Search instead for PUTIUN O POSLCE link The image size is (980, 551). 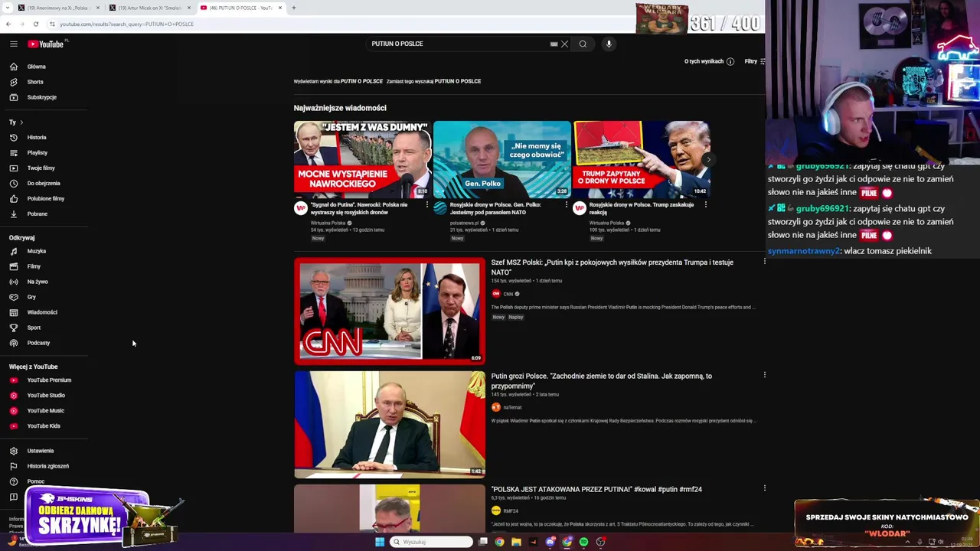point(458,81)
